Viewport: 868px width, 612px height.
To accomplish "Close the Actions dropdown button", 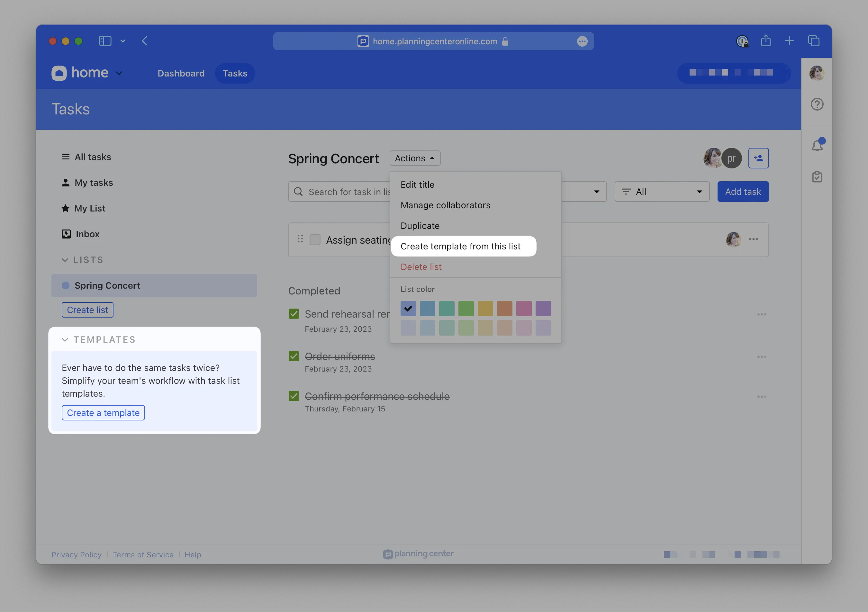I will 415,158.
